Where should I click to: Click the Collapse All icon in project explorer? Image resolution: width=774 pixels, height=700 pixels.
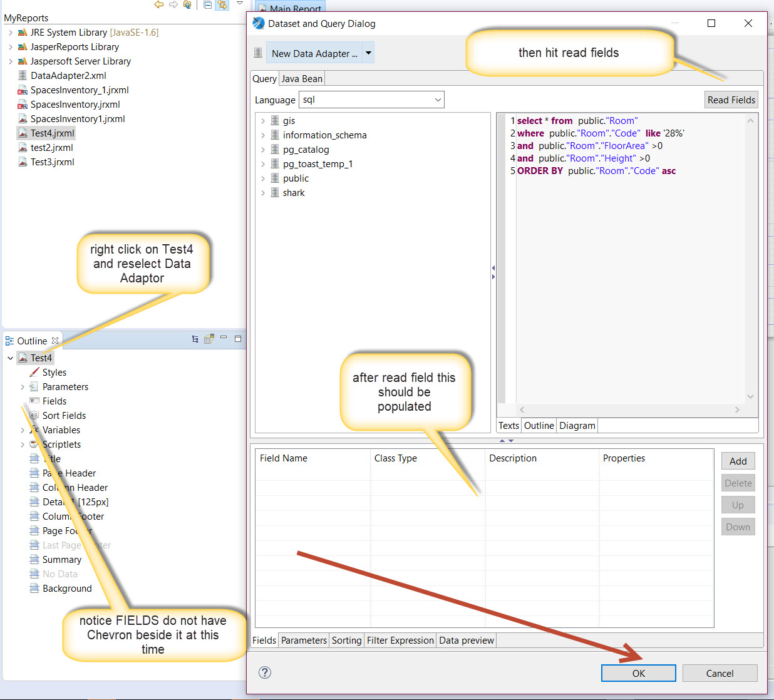coord(207,4)
